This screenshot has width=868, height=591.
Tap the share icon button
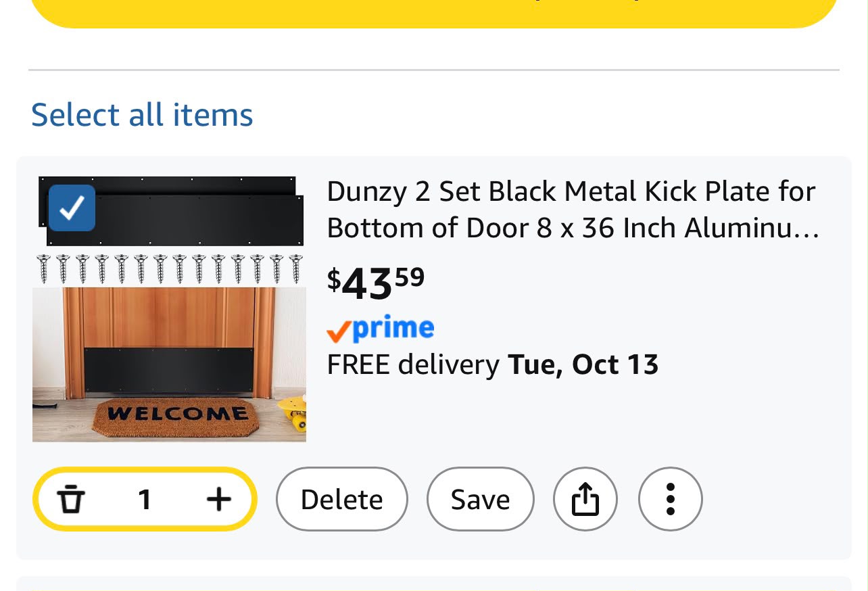pyautogui.click(x=585, y=500)
